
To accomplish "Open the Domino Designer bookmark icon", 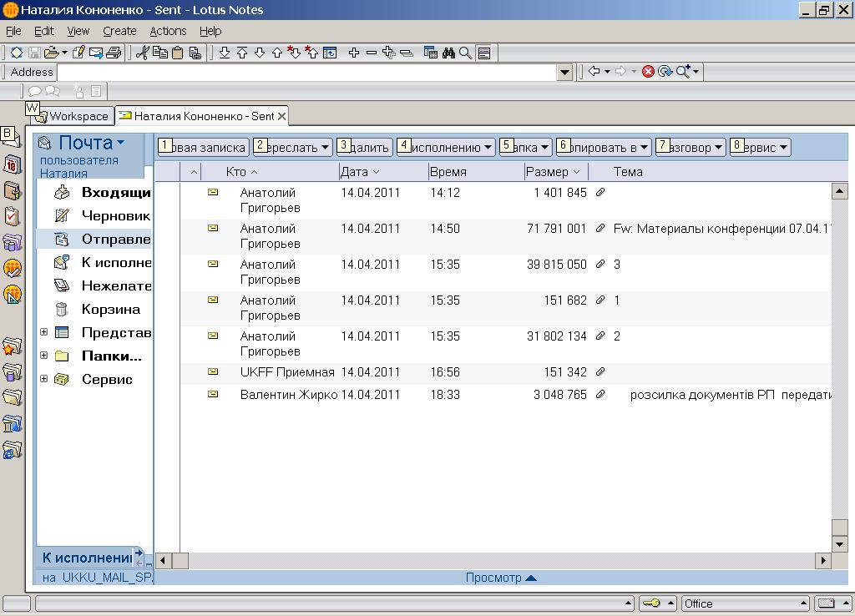I will click(x=12, y=295).
